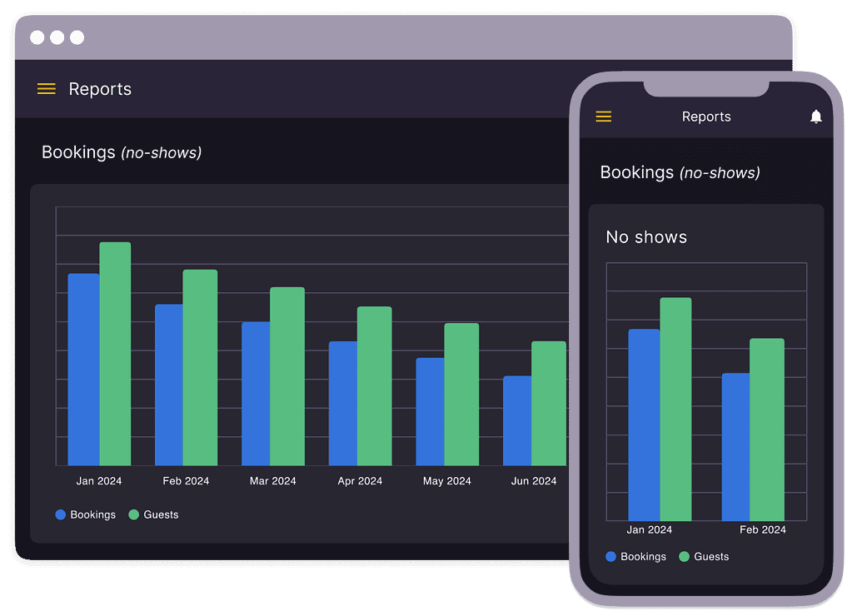Toggle the Guests legend in the desktop chart
This screenshot has width=852, height=616.
[x=154, y=514]
